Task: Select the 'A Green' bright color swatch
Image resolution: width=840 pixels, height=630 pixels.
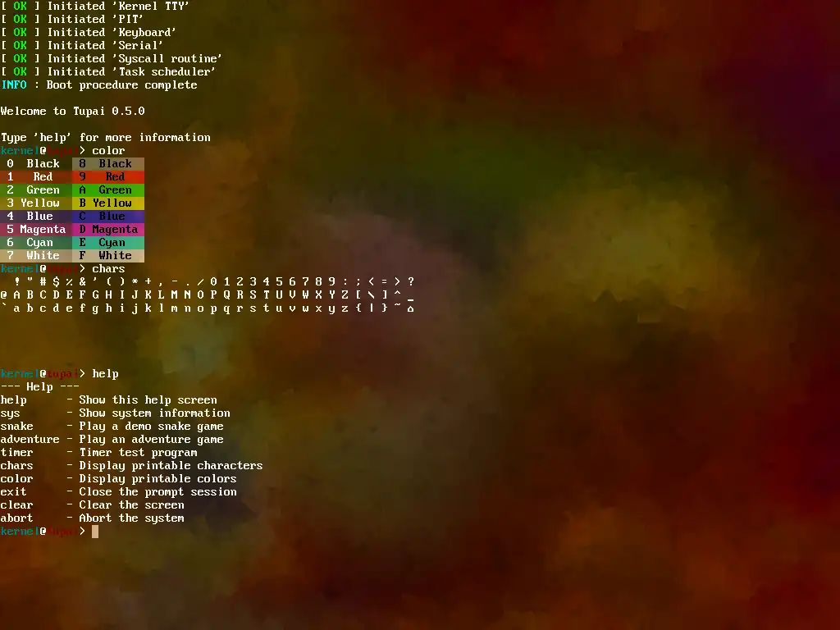Action: [x=108, y=190]
